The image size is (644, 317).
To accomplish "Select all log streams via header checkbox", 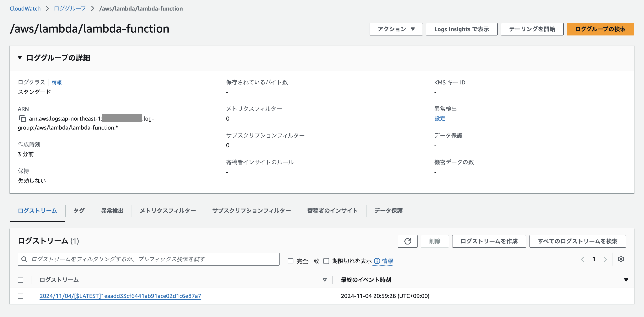I will click(x=21, y=280).
